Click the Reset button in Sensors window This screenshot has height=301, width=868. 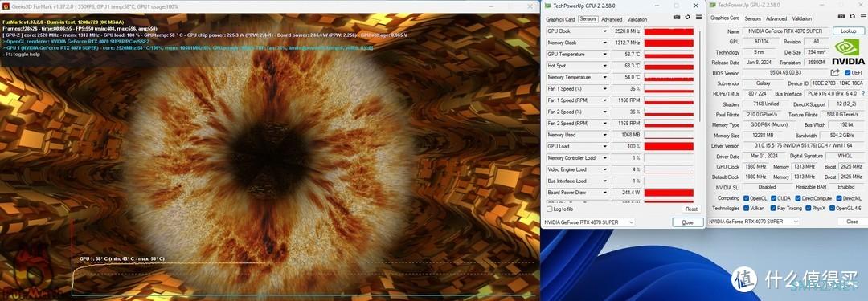tap(691, 209)
